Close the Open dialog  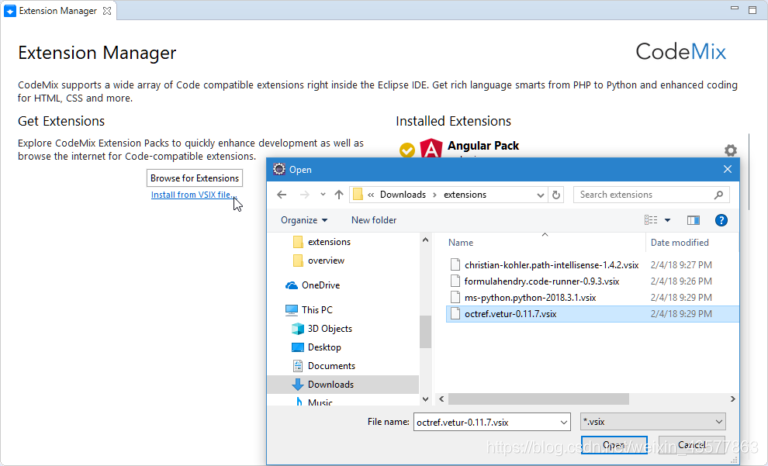(727, 169)
